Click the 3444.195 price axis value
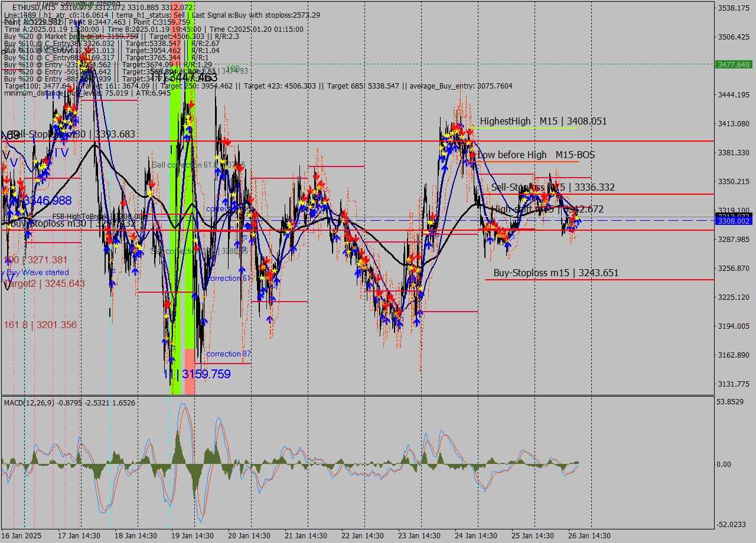The width and height of the screenshot is (756, 543). 732,94
